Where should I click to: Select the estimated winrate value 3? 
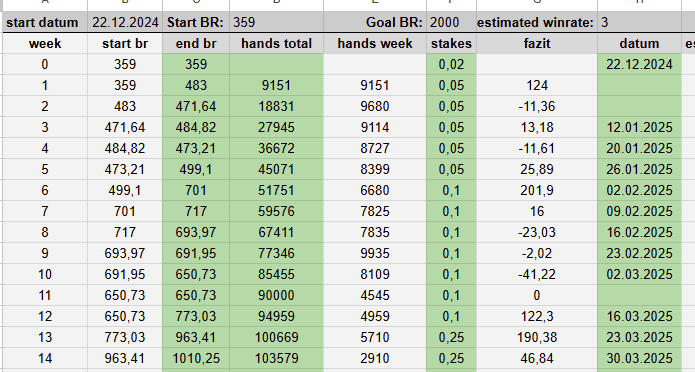(639, 22)
